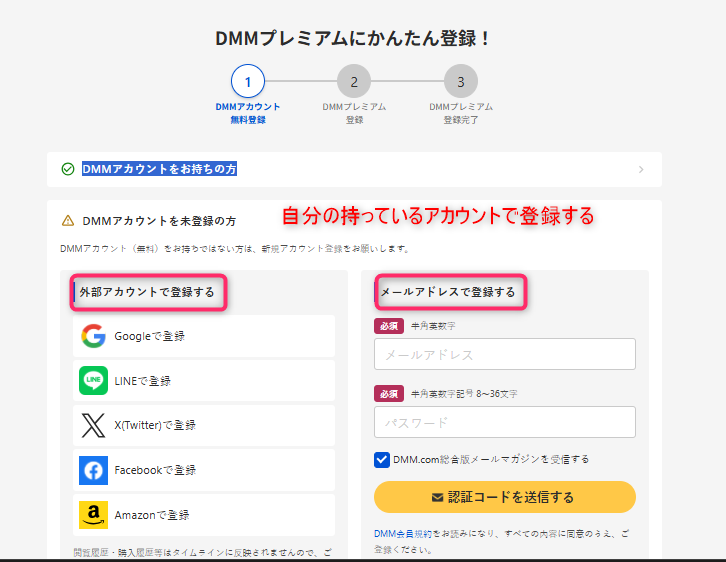Select step 3 DMMプレミアム登録完了 circle
Viewport: 726px width, 562px height.
pos(461,81)
